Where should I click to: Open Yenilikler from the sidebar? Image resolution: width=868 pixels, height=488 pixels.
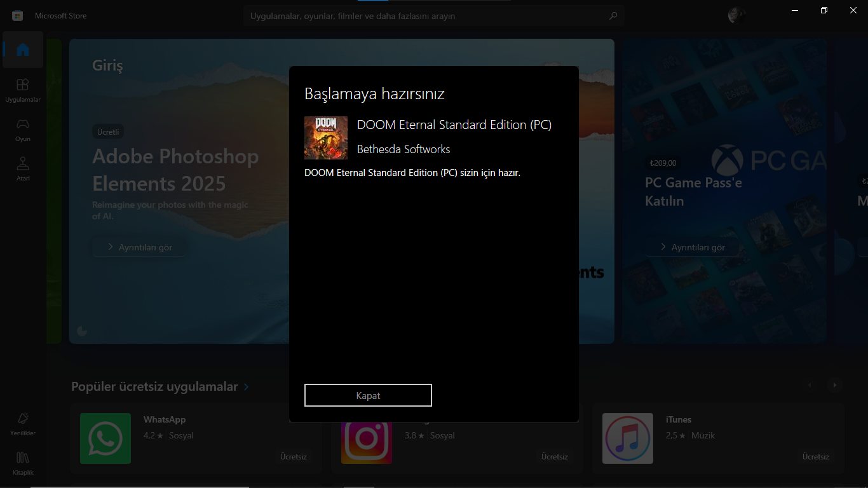tap(23, 423)
